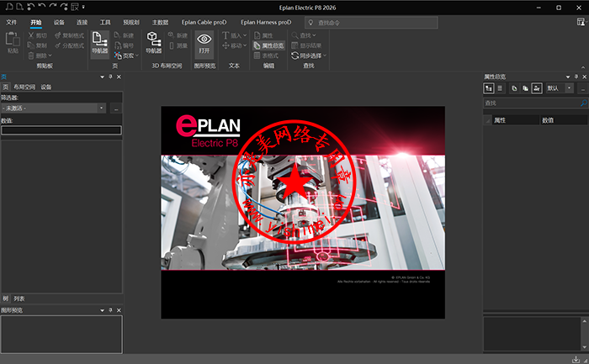Click the 数值 input field
The height and width of the screenshot is (364, 589).
[61, 130]
